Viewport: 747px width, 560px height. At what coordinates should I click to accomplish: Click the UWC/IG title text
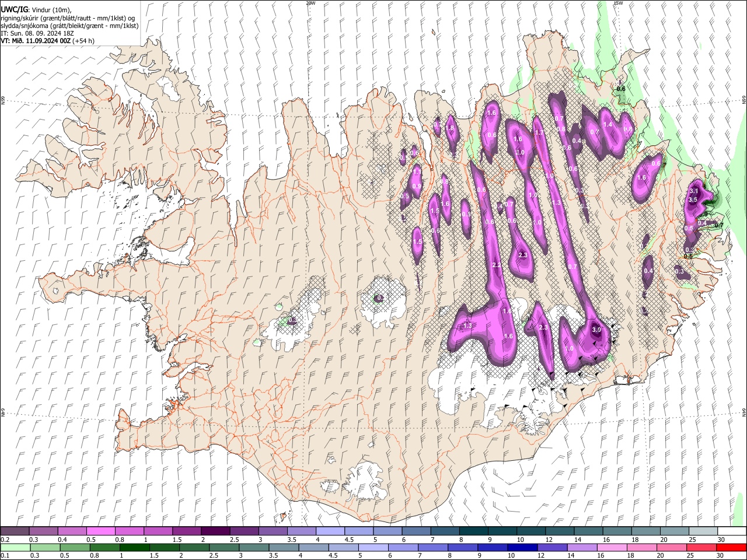[14, 10]
